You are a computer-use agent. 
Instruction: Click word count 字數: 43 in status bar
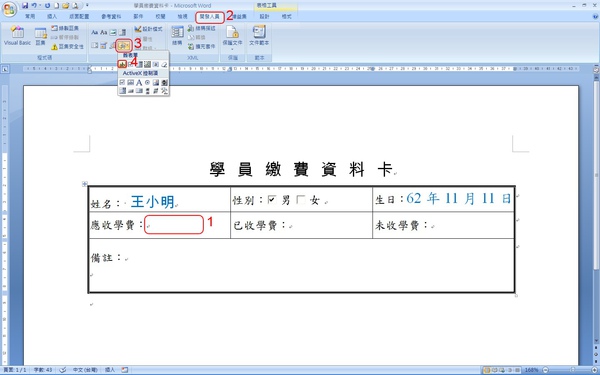[x=43, y=370]
